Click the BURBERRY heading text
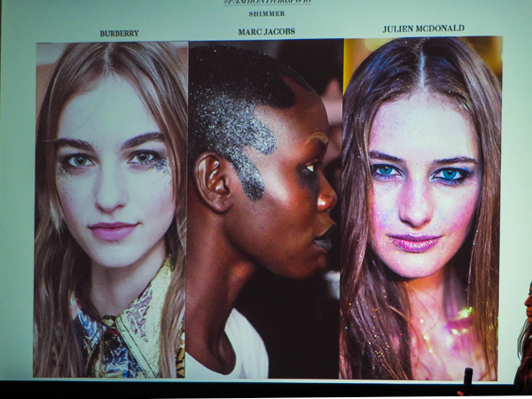 (x=120, y=34)
